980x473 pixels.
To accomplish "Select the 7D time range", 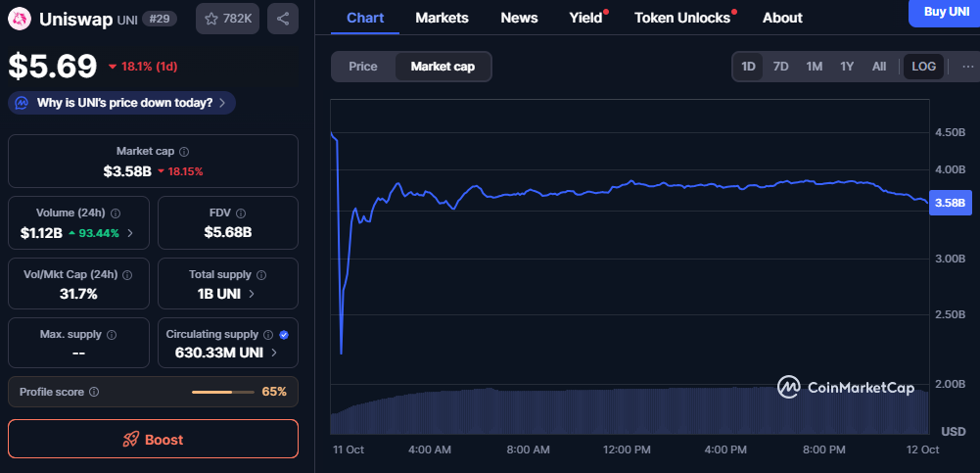I will (x=780, y=67).
